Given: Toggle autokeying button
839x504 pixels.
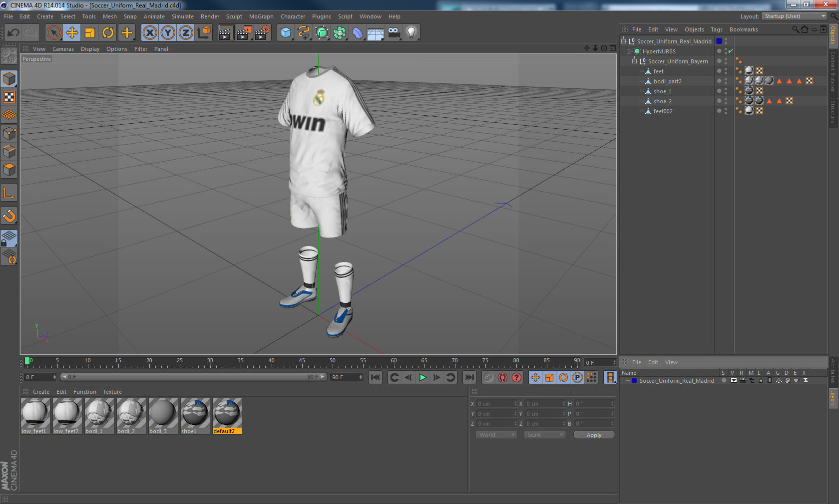Looking at the screenshot, I should tap(502, 377).
